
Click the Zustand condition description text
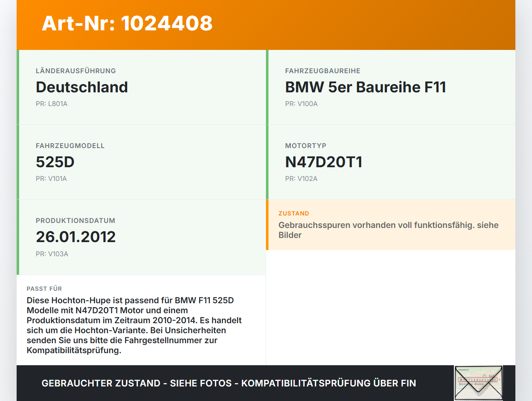coord(389,230)
